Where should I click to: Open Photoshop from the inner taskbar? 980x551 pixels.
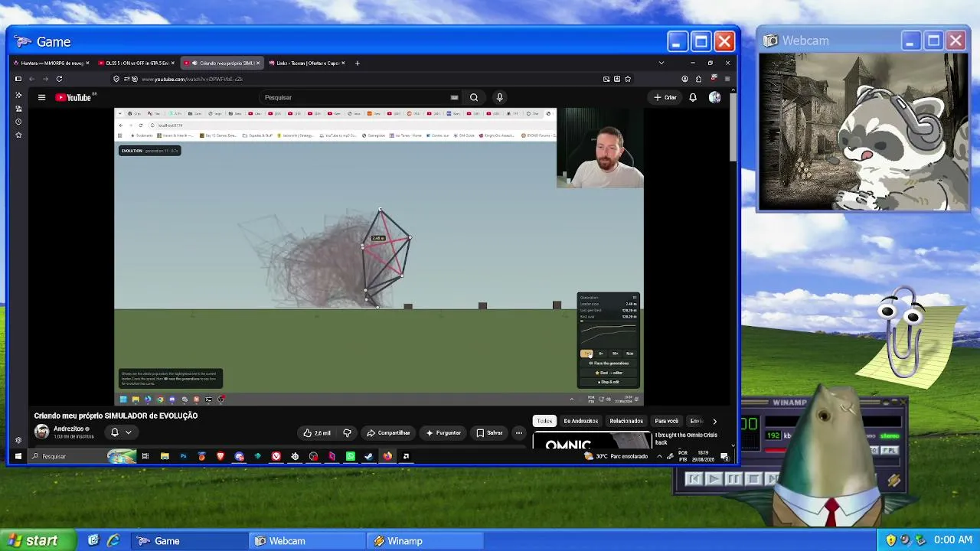183,456
